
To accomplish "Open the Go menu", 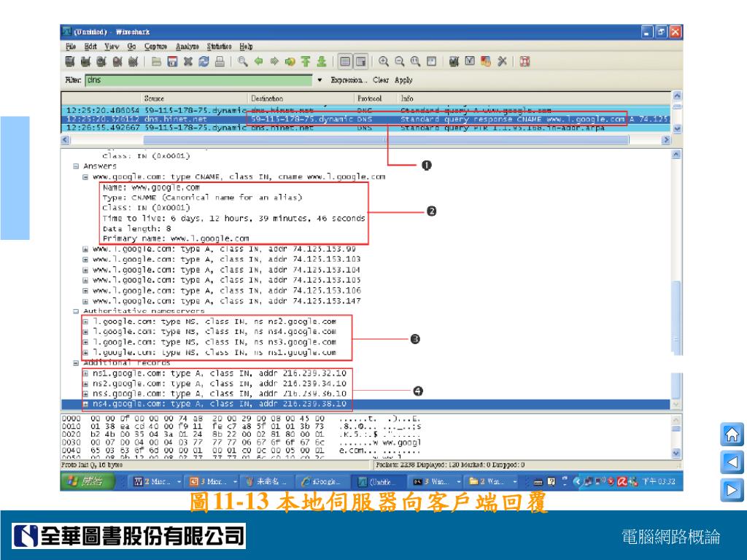I will click(x=131, y=46).
